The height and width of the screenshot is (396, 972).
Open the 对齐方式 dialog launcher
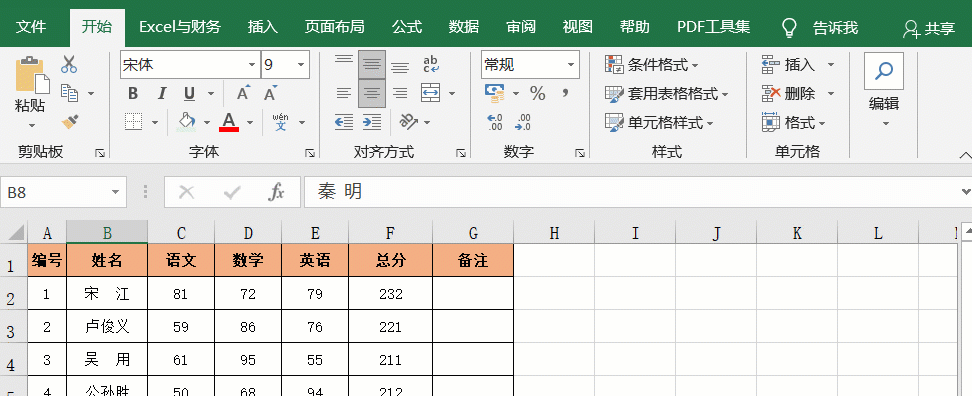461,153
